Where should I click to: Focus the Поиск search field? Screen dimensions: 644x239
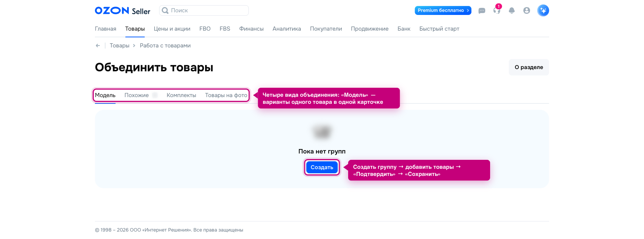pyautogui.click(x=204, y=10)
